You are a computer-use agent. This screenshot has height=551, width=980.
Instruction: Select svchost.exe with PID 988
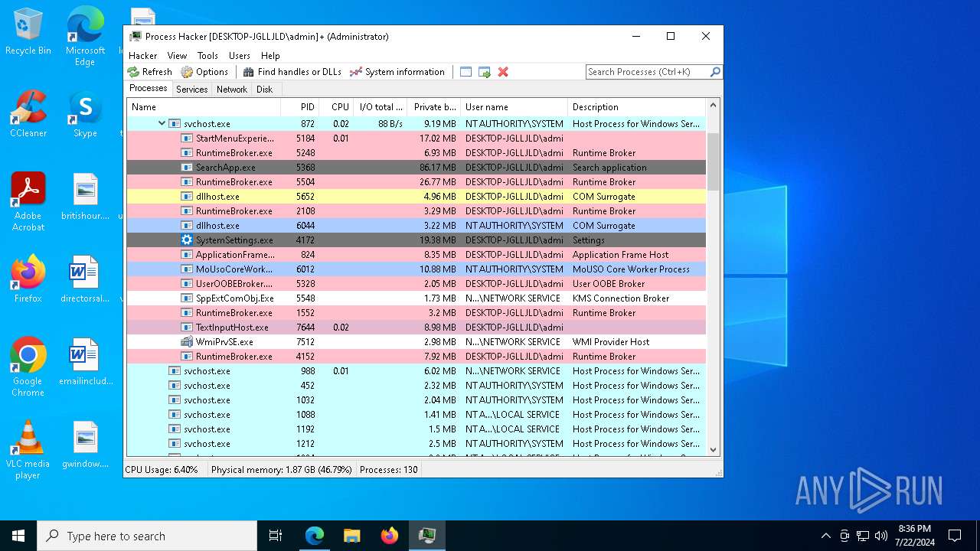(x=416, y=370)
